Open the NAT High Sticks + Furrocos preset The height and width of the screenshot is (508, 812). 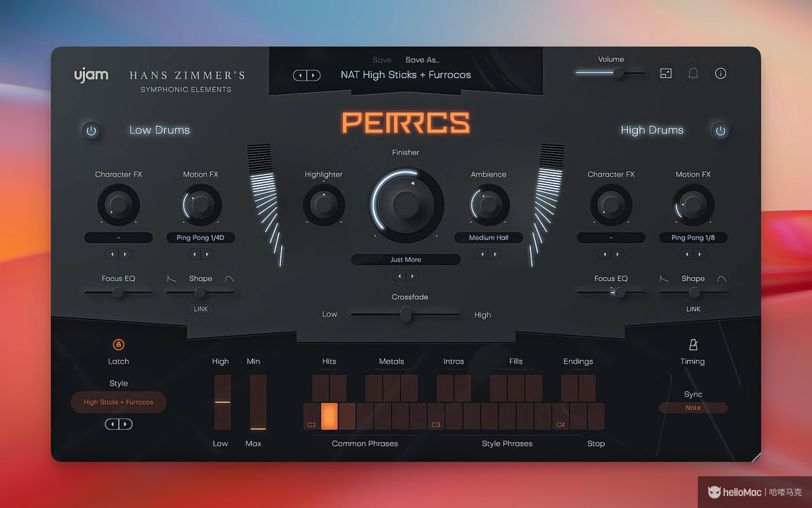coord(406,75)
